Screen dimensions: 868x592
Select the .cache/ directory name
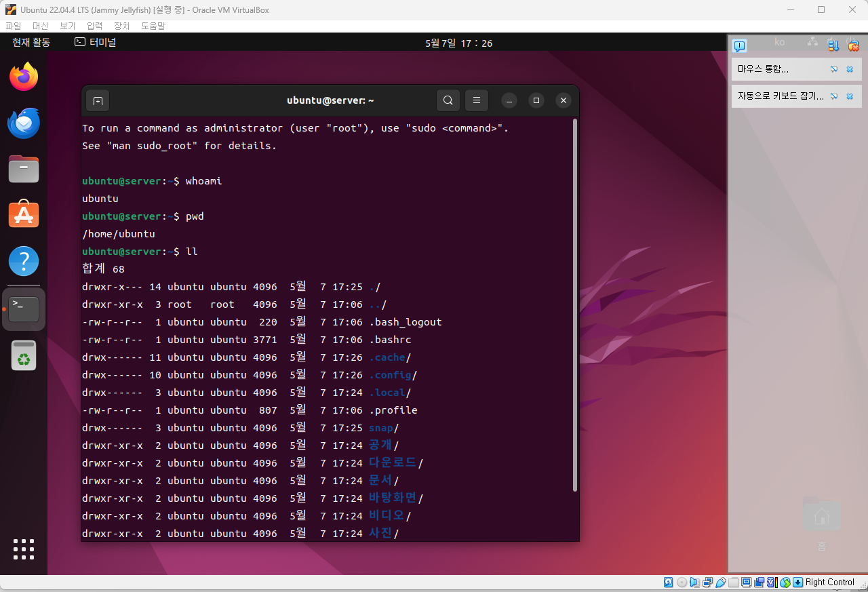(390, 357)
